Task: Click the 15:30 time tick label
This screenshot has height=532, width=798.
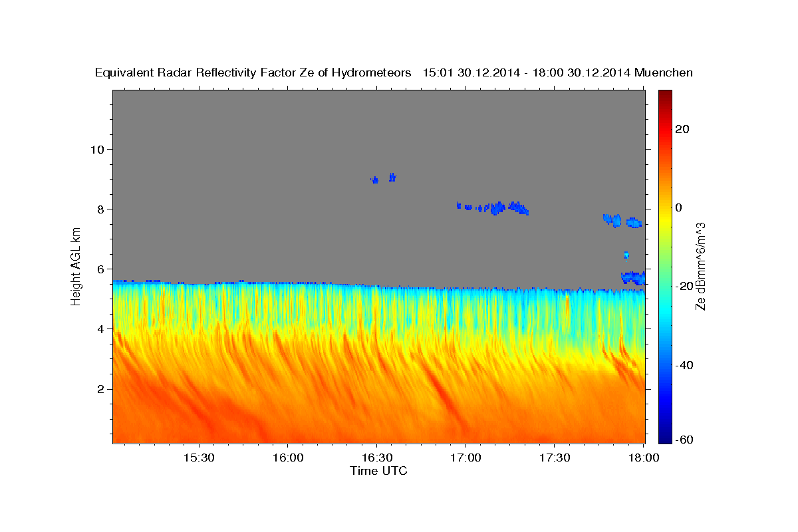Action: [199, 458]
